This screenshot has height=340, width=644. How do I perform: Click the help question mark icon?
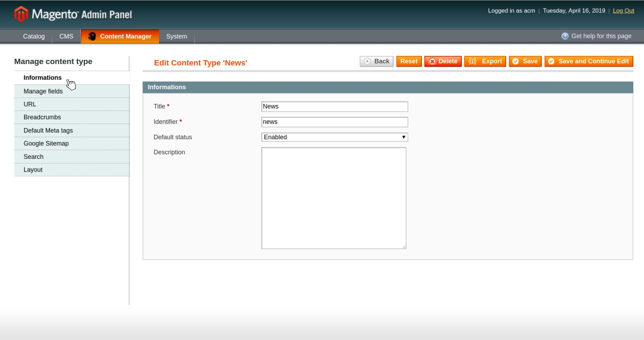coord(565,36)
